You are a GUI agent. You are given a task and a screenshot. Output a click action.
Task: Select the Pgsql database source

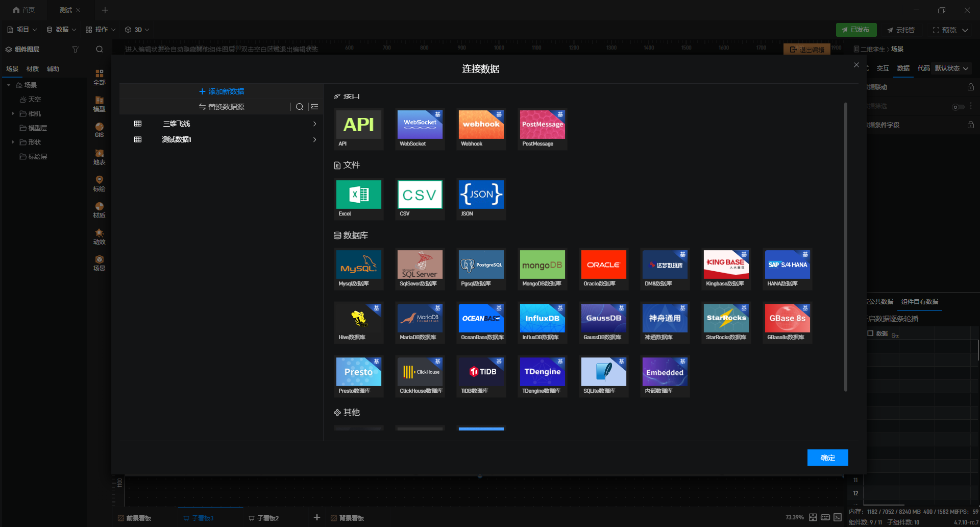point(481,269)
